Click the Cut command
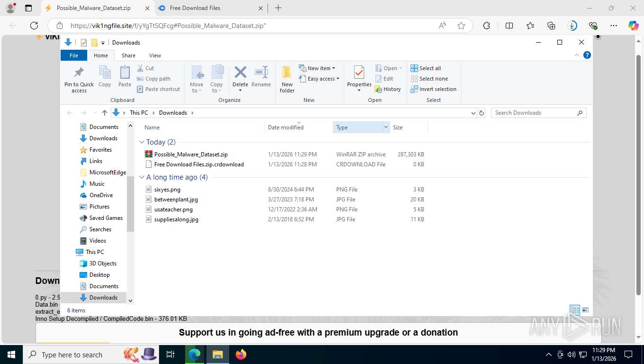 coord(145,68)
